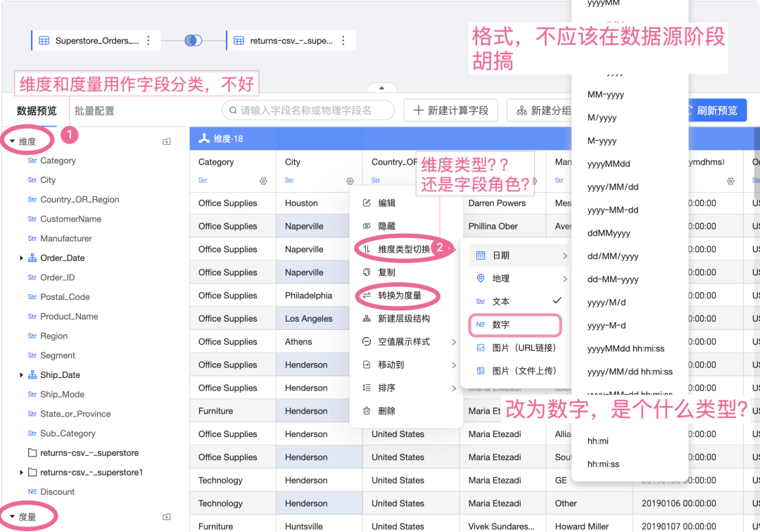Click the join icon between the two tables
This screenshot has width=760, height=532.
coord(193,41)
